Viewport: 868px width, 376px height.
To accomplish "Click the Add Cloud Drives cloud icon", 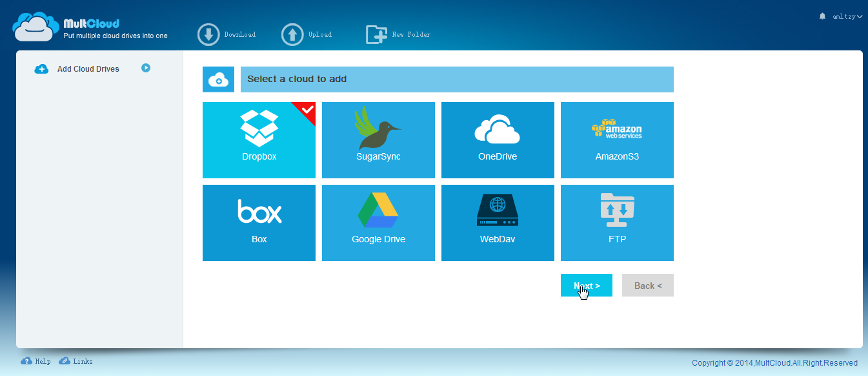I will tap(41, 68).
